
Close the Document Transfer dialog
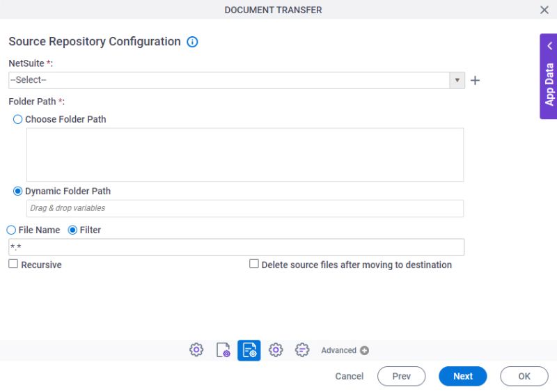click(544, 10)
